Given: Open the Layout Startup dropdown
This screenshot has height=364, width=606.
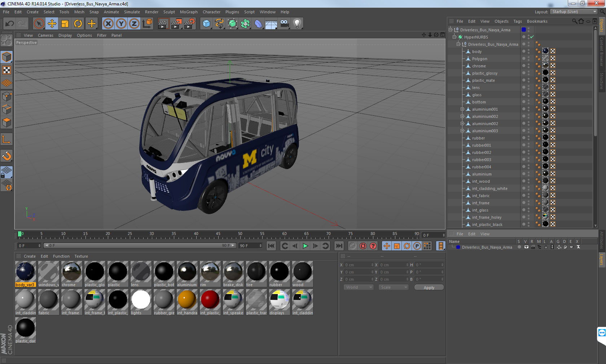Looking at the screenshot, I should pyautogui.click(x=574, y=12).
